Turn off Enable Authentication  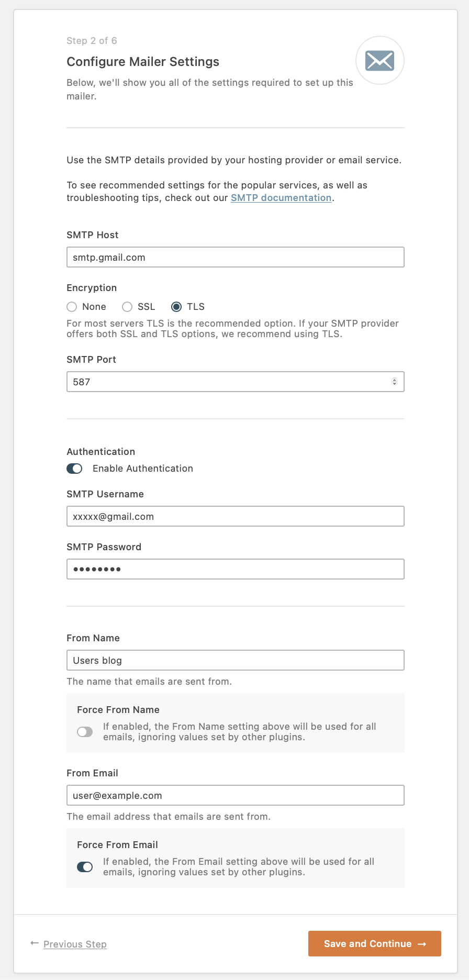(74, 469)
